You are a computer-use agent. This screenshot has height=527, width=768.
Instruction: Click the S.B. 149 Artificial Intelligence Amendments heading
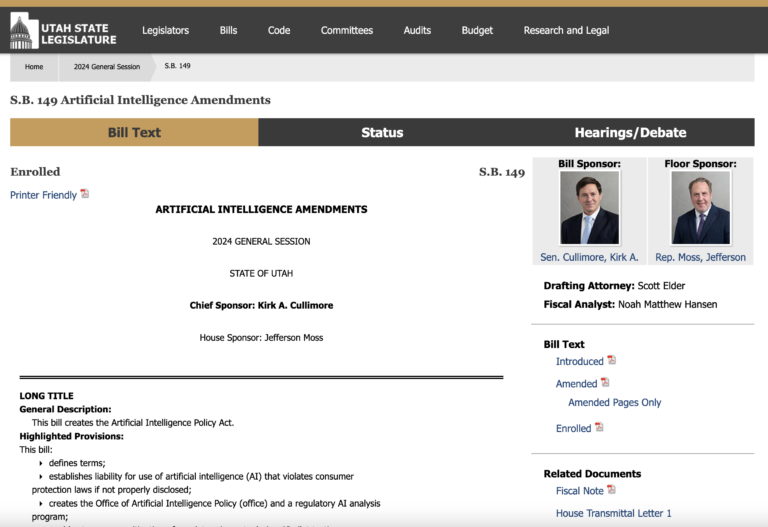pyautogui.click(x=141, y=100)
